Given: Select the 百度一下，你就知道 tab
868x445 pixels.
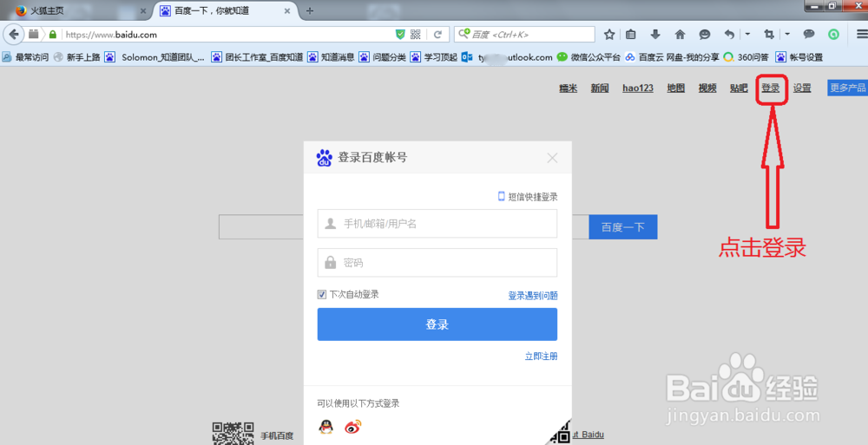Looking at the screenshot, I should pyautogui.click(x=225, y=10).
